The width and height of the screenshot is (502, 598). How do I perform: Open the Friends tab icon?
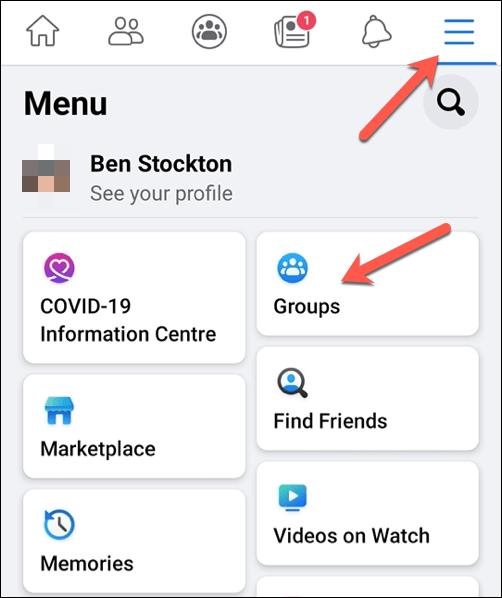(x=126, y=31)
